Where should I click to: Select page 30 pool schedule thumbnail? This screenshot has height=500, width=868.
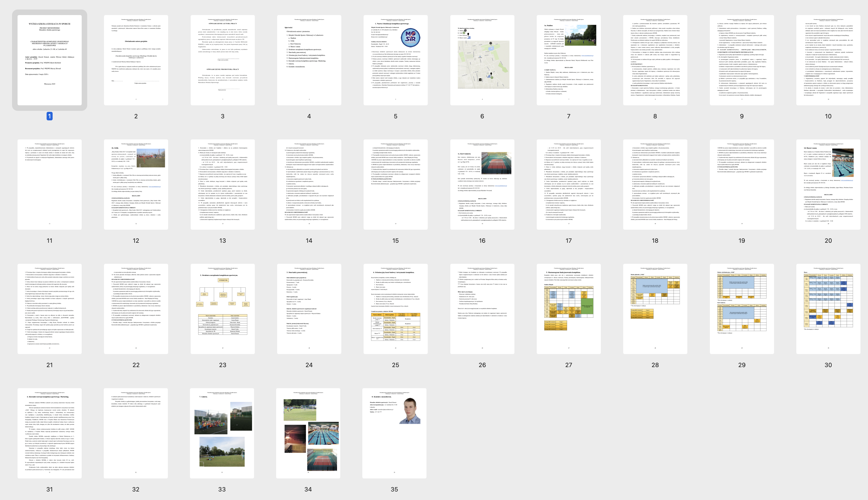828,309
